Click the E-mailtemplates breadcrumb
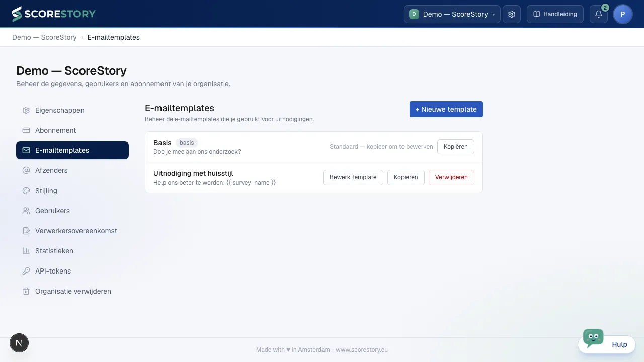The height and width of the screenshot is (362, 644). (114, 37)
